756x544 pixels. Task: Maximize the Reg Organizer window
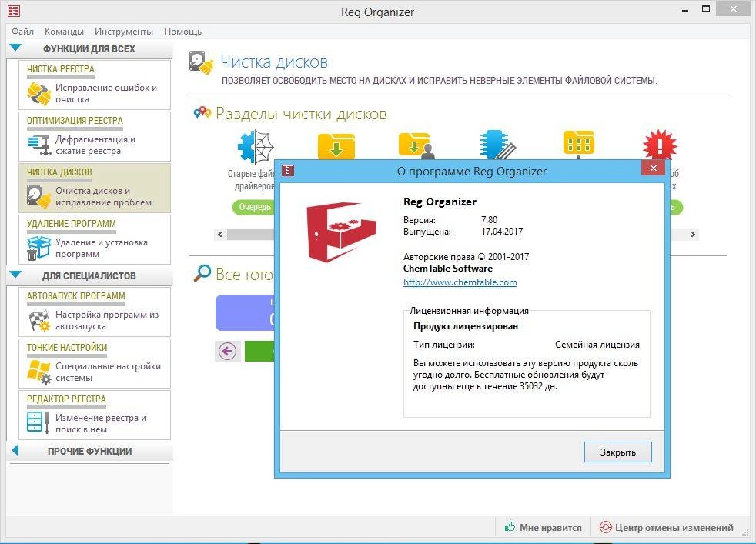click(x=706, y=8)
